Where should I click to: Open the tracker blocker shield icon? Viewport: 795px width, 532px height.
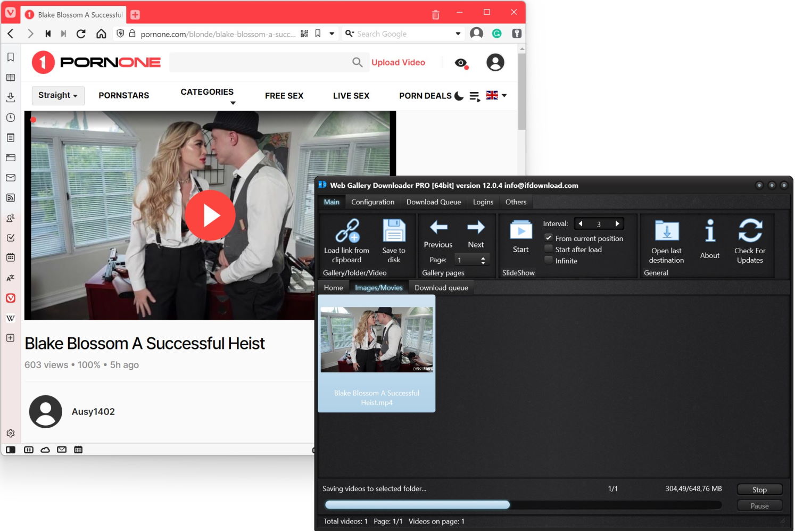[120, 34]
